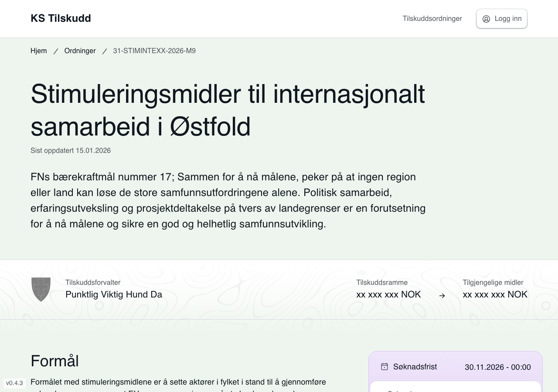Click the v0.4.3 version badge
Viewport: 558px width, 392px height.
click(14, 383)
